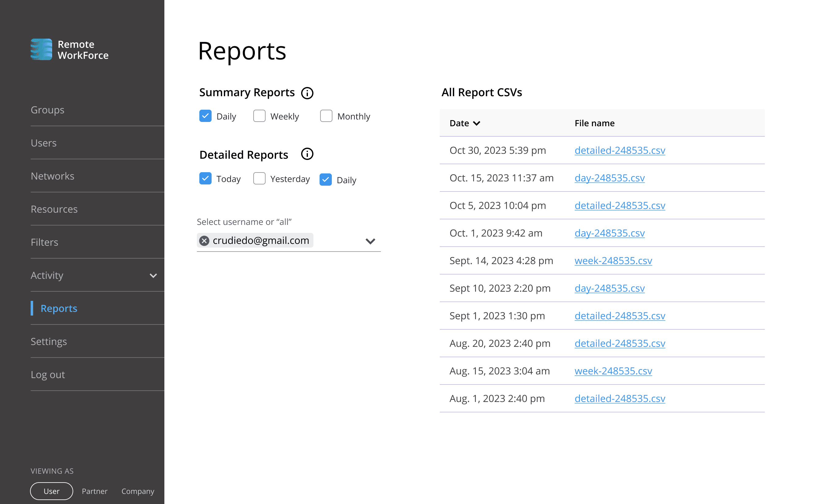Image resolution: width=828 pixels, height=504 pixels.
Task: Open the Summary Reports info icon
Action: tap(307, 93)
